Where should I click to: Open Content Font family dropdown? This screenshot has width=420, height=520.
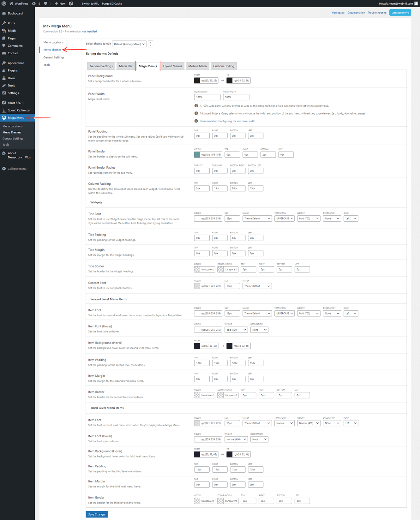coord(257,286)
